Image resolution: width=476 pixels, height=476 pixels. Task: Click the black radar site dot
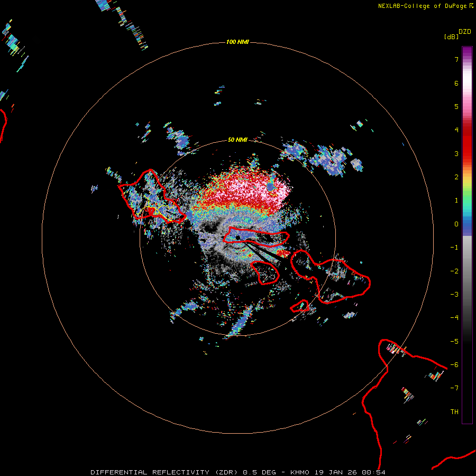pos(237,237)
